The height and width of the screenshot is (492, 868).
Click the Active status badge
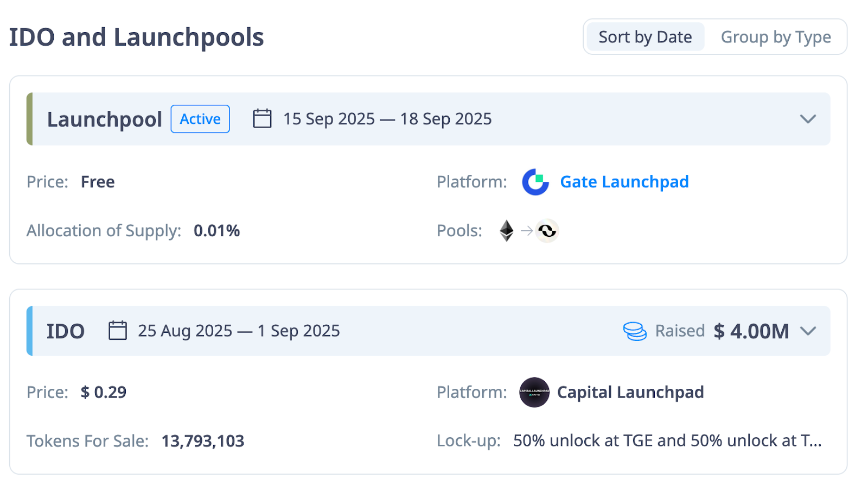tap(200, 119)
